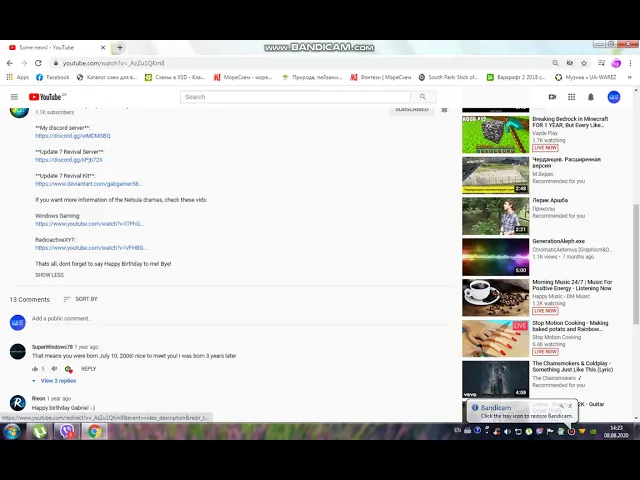Expand View 3 replies under SuperWindows78's comment
Image resolution: width=640 pixels, height=480 pixels.
[54, 380]
